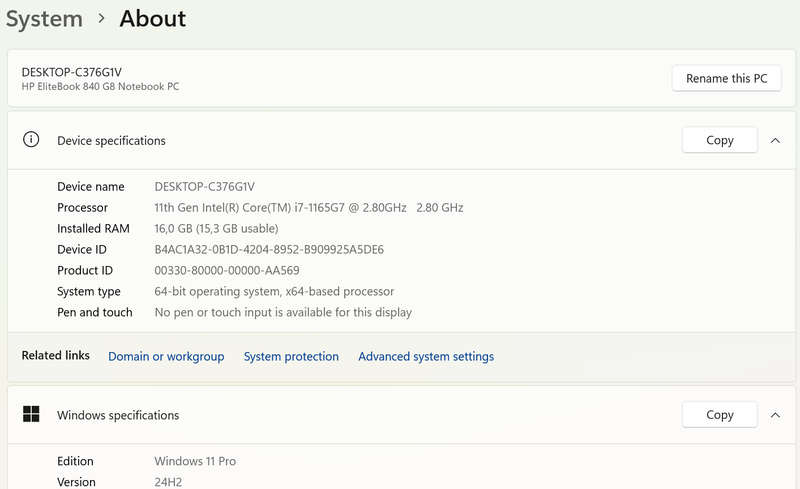This screenshot has width=800, height=489.
Task: Collapse the Device specifications section chevron
Action: tap(775, 140)
